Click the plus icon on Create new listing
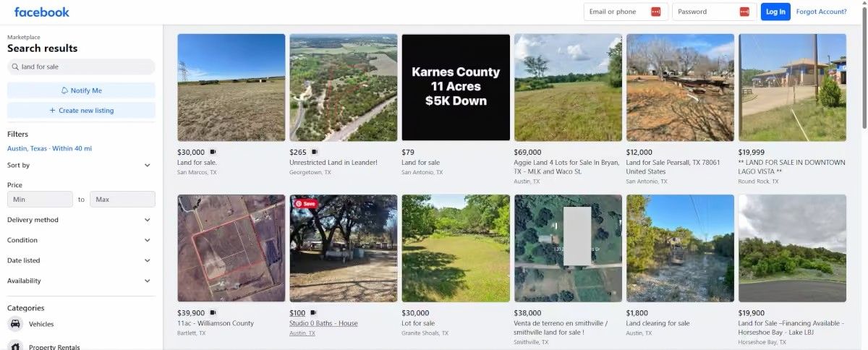Viewport: 868px width, 350px height. pos(52,111)
